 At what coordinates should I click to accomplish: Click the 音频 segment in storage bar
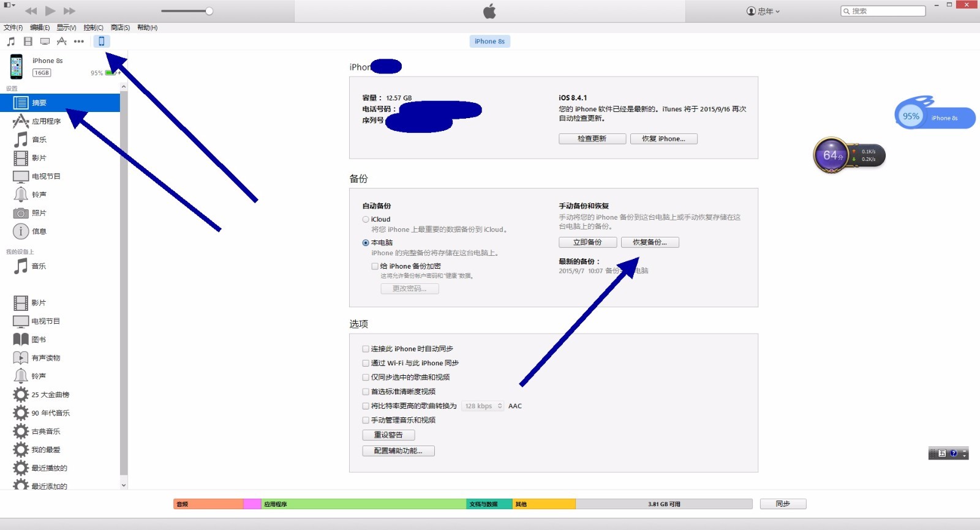208,504
